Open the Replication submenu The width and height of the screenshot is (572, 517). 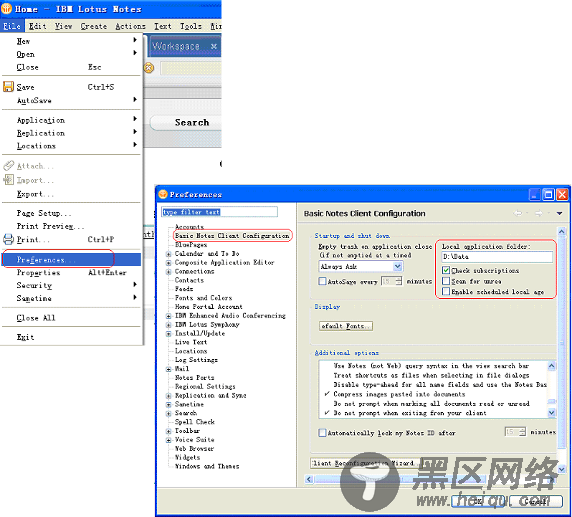click(71, 133)
